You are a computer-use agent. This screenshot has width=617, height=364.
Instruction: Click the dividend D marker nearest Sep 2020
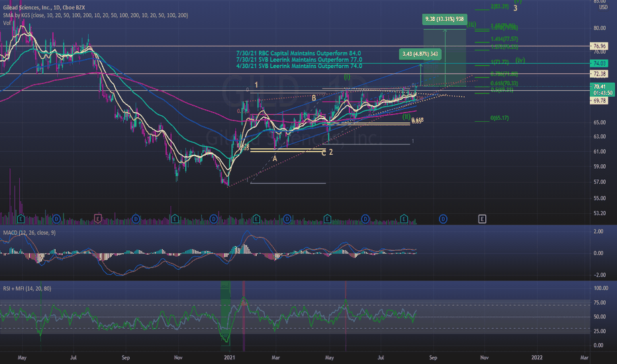point(136,219)
